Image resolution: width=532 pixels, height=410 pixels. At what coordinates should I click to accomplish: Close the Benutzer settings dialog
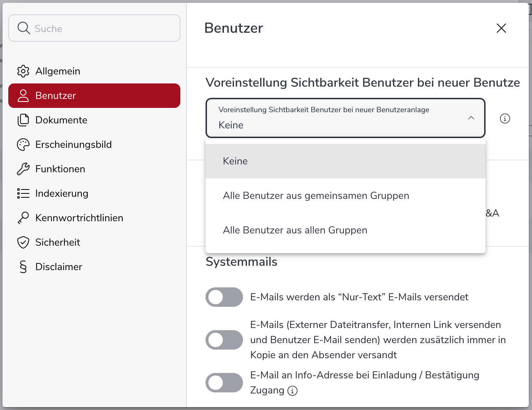pos(501,28)
